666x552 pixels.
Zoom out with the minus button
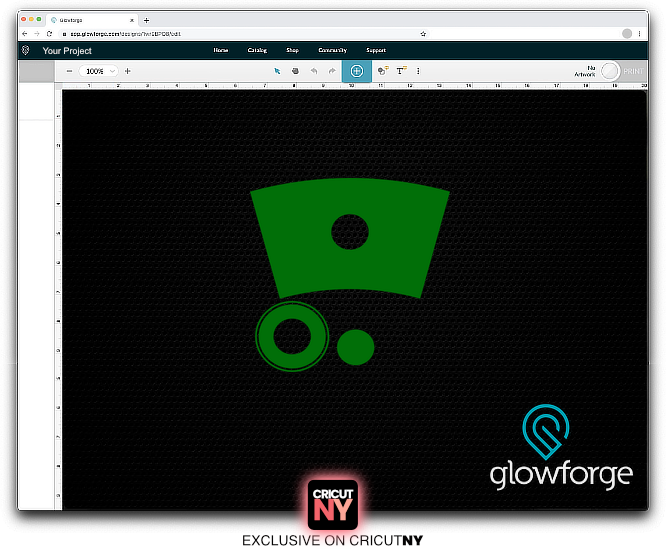[x=69, y=71]
